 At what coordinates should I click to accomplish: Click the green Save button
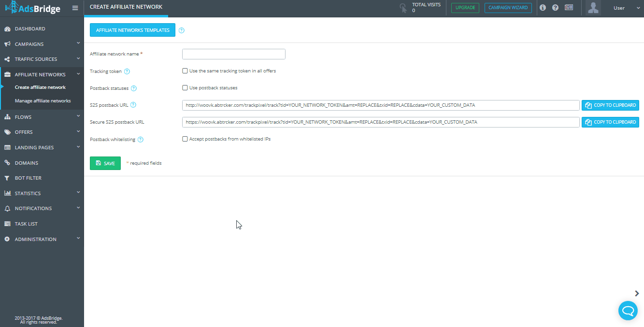point(105,163)
